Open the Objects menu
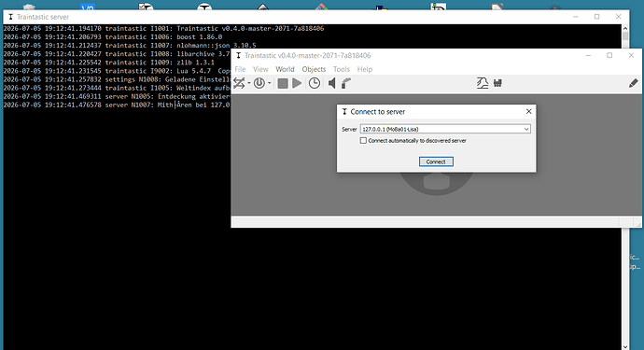Viewport: 644px width, 350px height. pyautogui.click(x=314, y=69)
